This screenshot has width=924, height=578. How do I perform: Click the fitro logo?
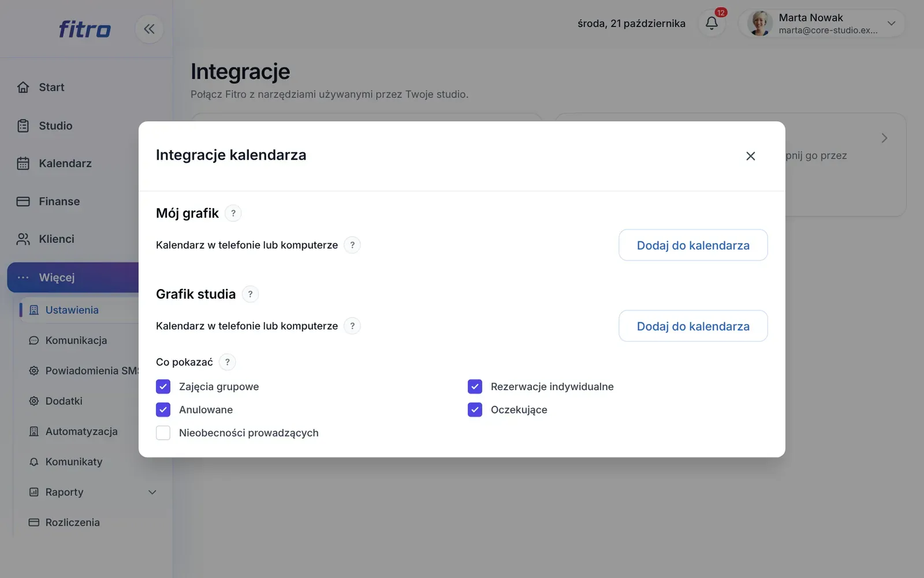click(x=84, y=29)
